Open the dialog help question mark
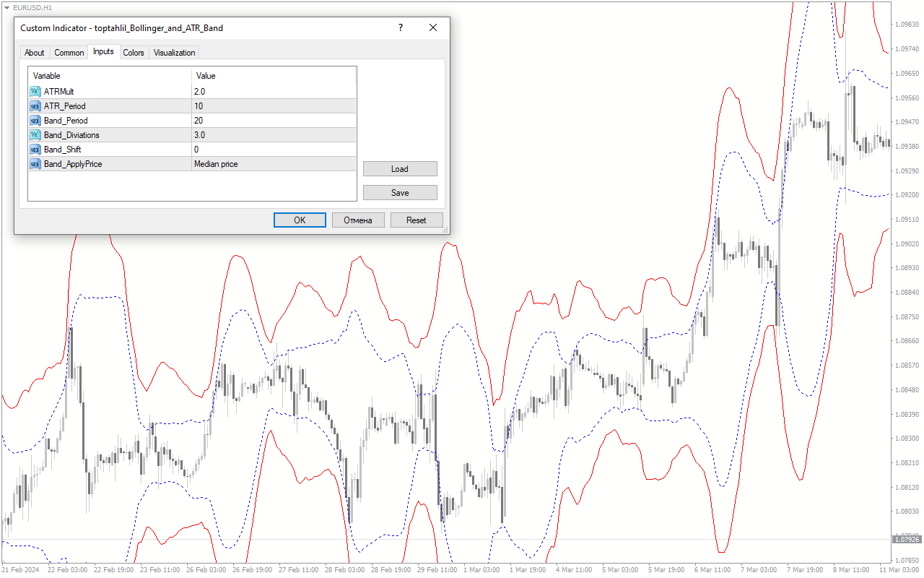Screen dimensions: 924x578 [401, 27]
